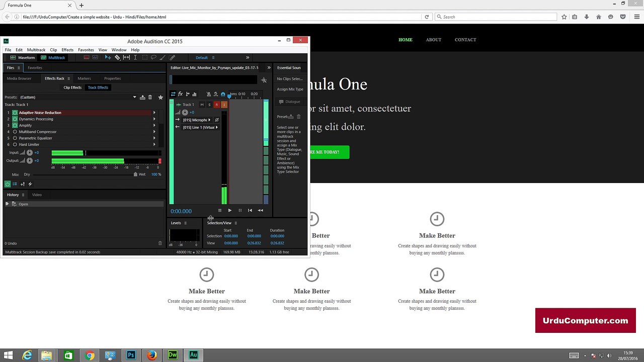This screenshot has width=644, height=362.
Task: Open the Track 1 output Line 1 dropdown
Action: [200, 127]
